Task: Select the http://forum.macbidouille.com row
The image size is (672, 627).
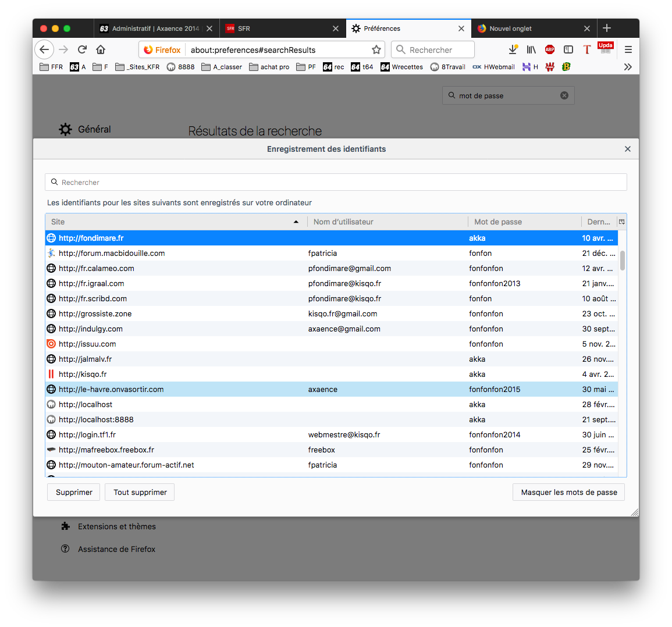Action: (x=331, y=253)
